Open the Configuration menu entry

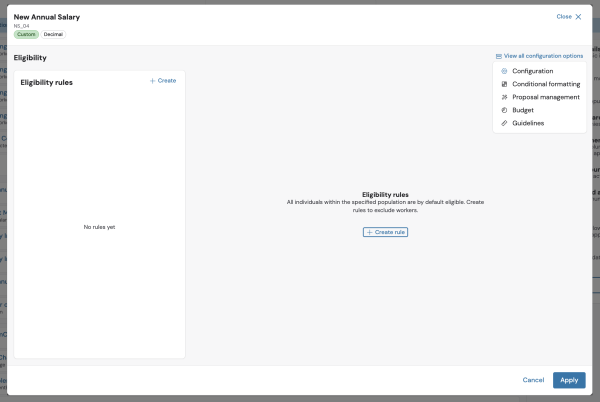coord(539,71)
